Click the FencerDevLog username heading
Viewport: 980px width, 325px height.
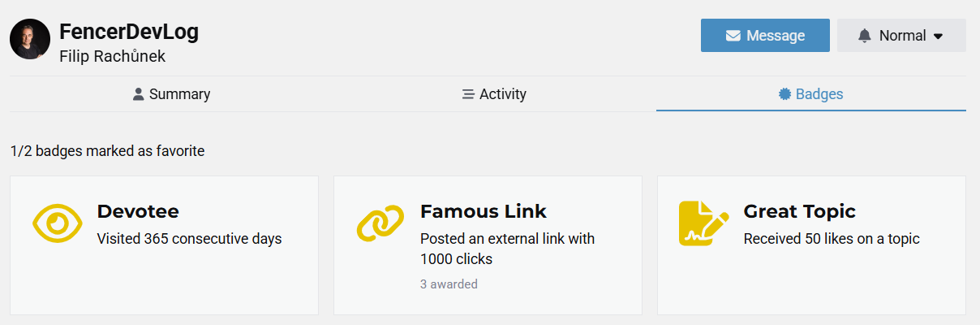tap(129, 32)
